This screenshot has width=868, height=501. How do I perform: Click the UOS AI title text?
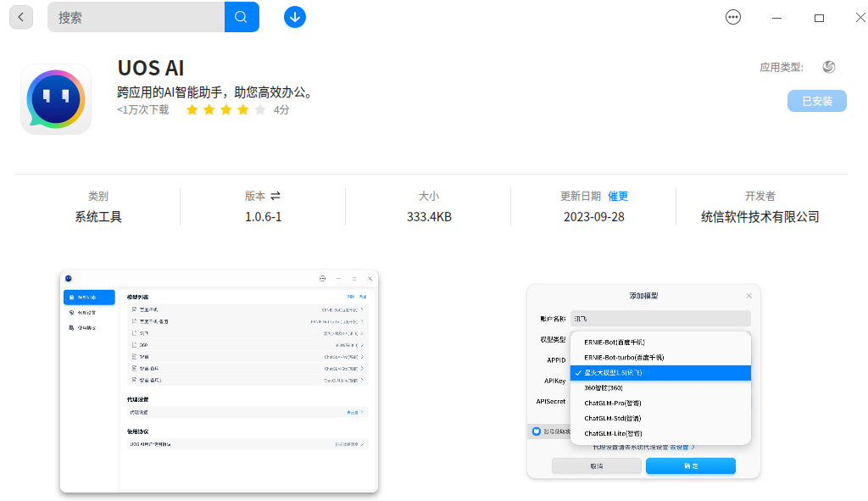[x=151, y=68]
